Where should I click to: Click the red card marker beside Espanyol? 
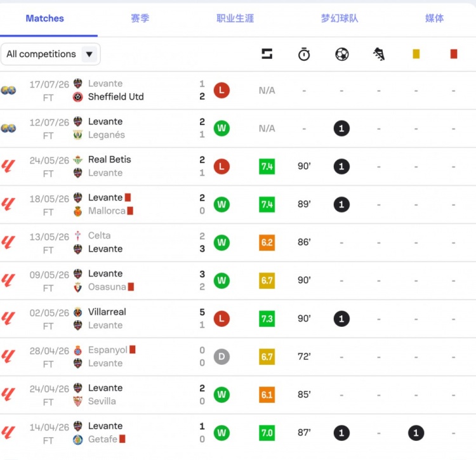pyautogui.click(x=133, y=350)
